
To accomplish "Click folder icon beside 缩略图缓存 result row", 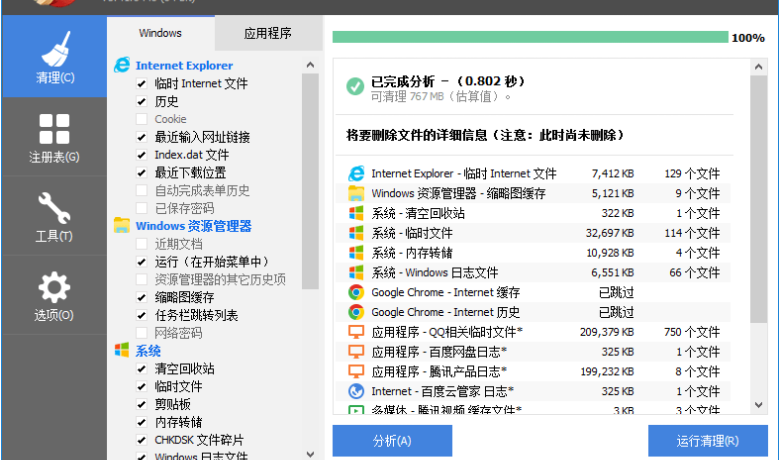I will pyautogui.click(x=356, y=193).
